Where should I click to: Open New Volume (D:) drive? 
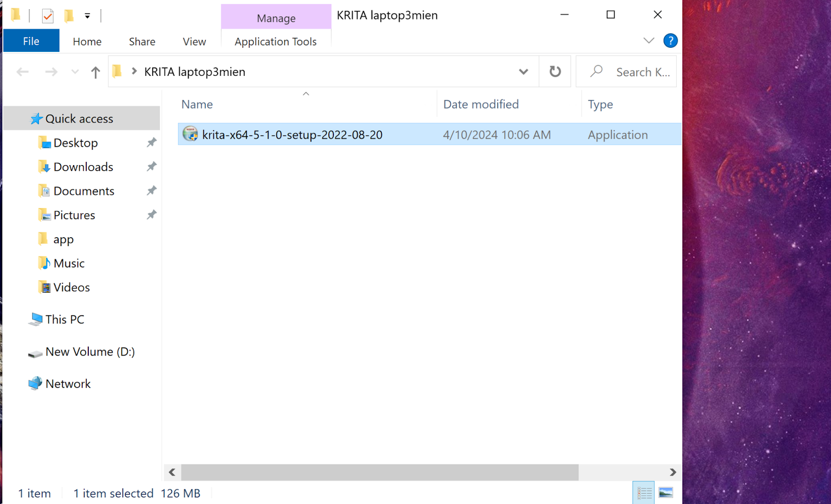point(90,351)
